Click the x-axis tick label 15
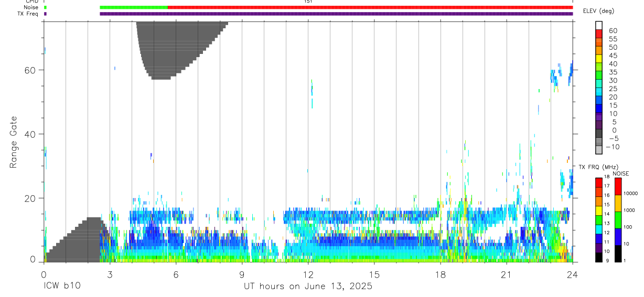 click(374, 274)
